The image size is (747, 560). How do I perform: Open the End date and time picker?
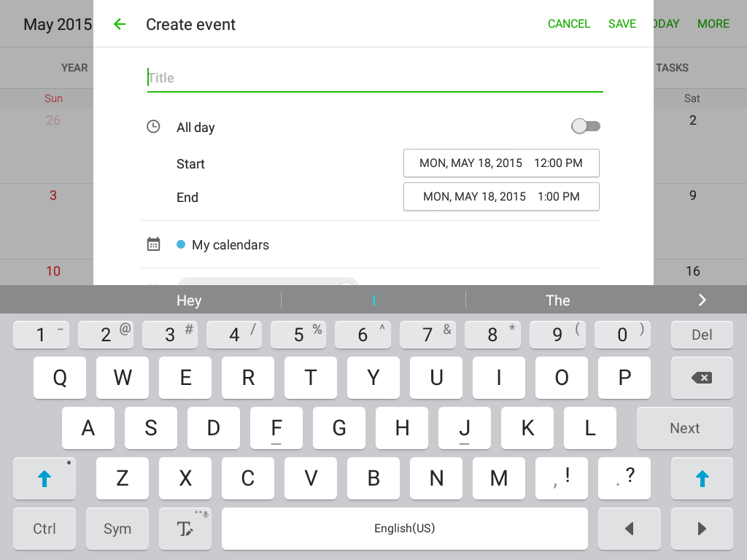[501, 197]
